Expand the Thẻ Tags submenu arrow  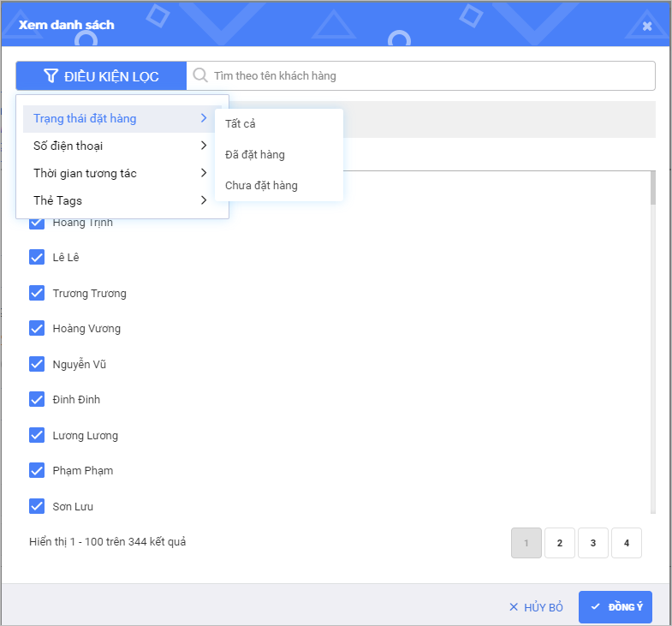pos(204,200)
